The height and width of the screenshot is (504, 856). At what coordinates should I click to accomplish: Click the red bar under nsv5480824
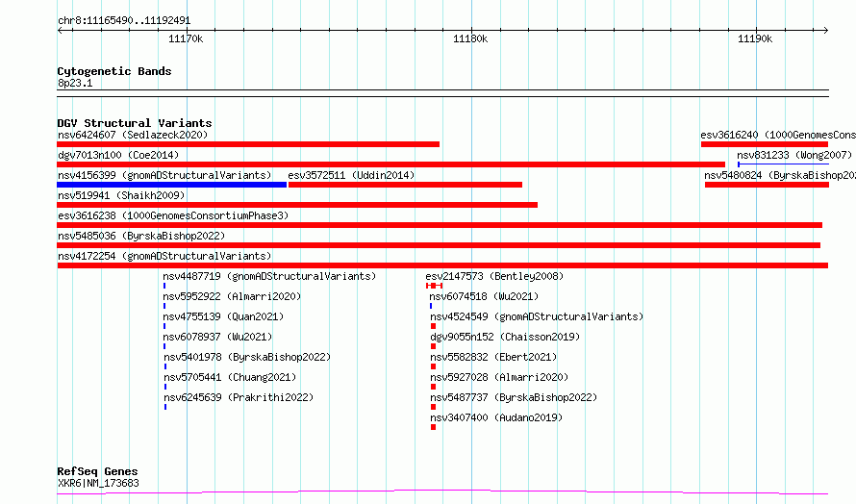tap(767, 185)
